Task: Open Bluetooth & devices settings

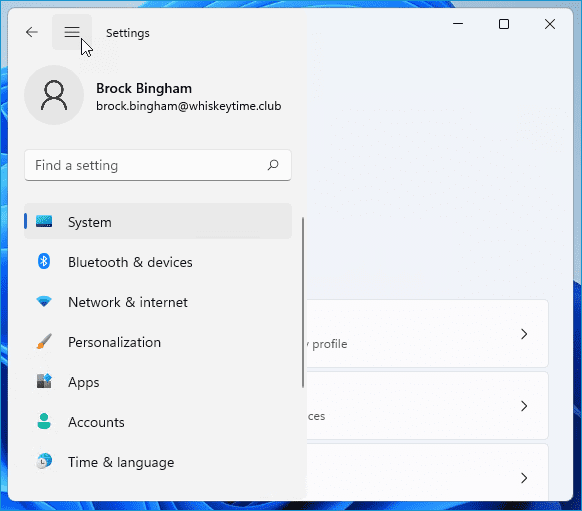Action: click(158, 262)
